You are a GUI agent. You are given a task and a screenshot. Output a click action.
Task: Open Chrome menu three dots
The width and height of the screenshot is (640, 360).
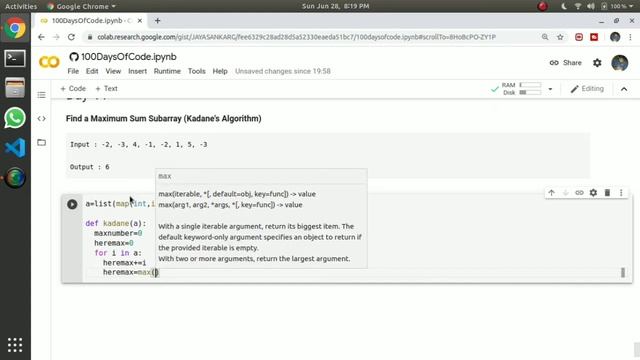[x=631, y=37]
